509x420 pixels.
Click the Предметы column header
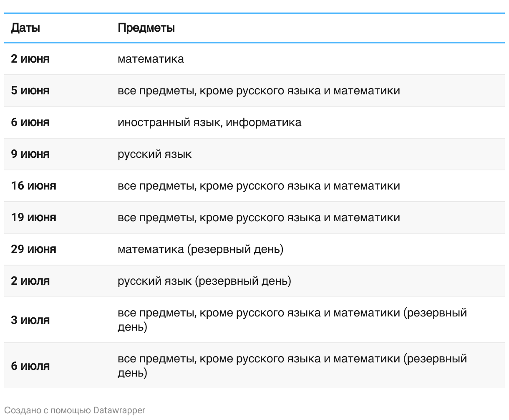(x=146, y=28)
